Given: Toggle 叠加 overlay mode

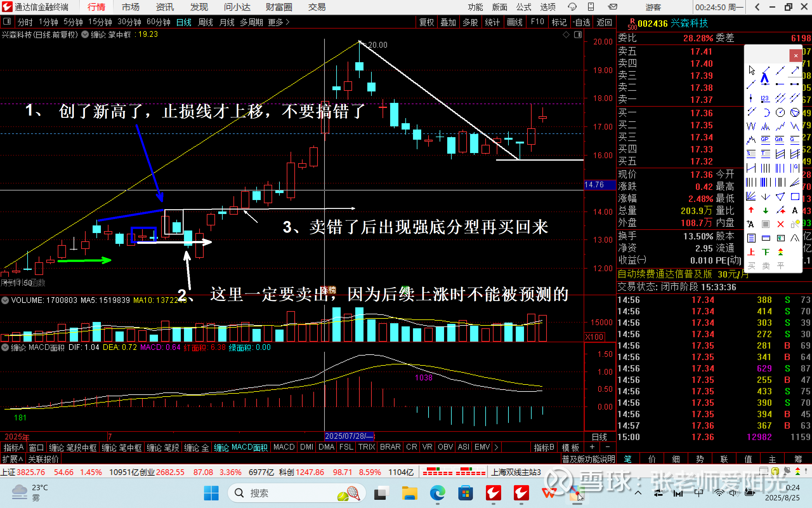Looking at the screenshot, I should (x=448, y=22).
